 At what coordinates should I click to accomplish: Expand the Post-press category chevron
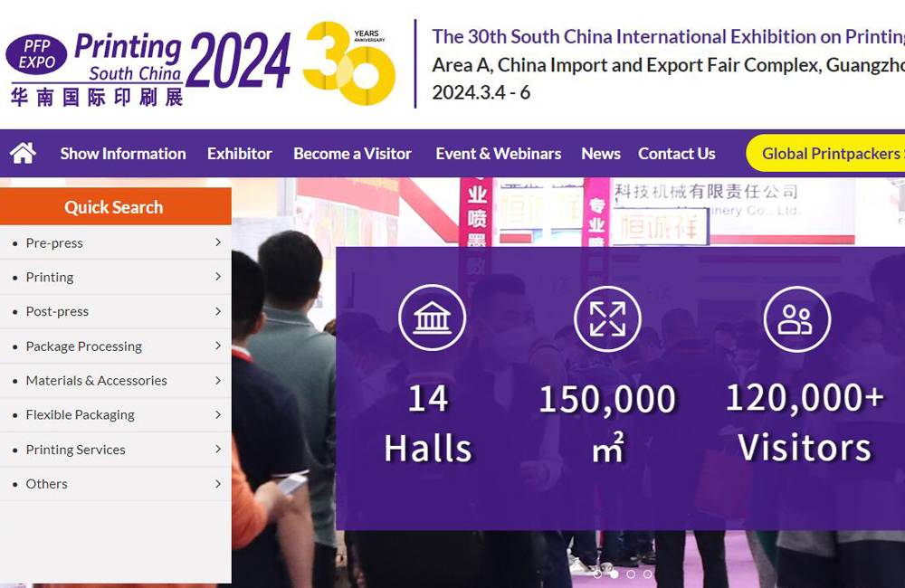point(218,311)
